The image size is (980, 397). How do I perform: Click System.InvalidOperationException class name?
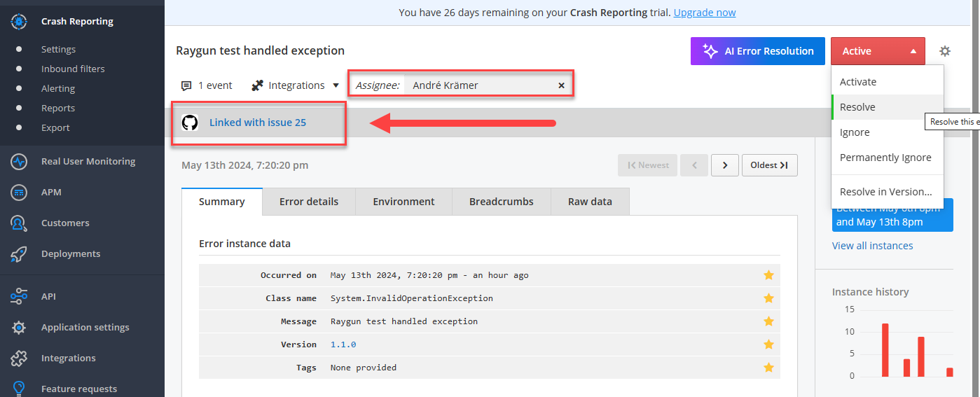click(x=412, y=298)
